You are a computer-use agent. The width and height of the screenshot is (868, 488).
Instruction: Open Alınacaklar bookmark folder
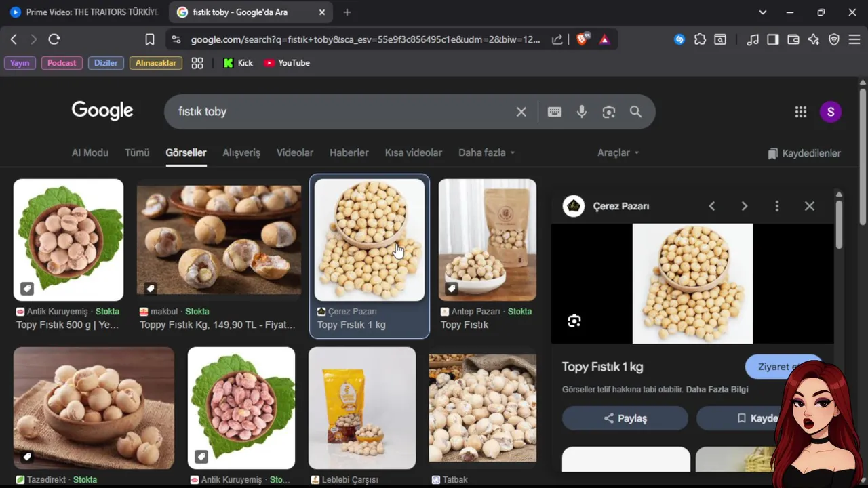pyautogui.click(x=156, y=63)
